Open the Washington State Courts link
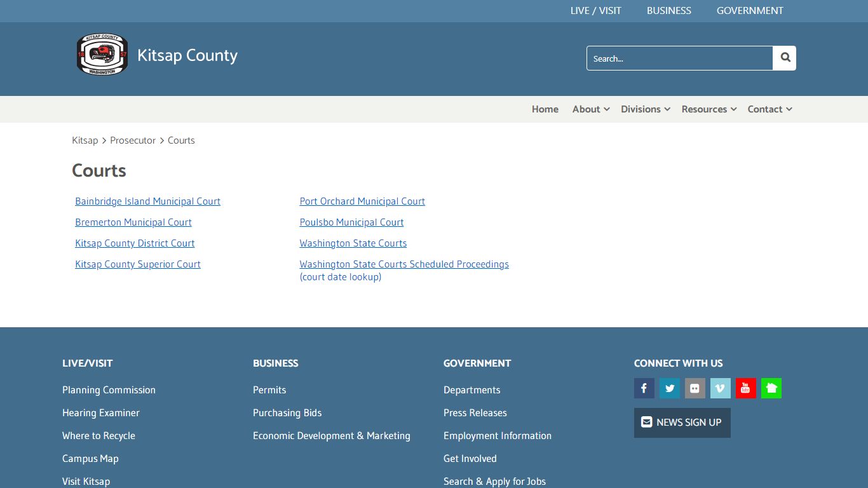The width and height of the screenshot is (868, 488). tap(353, 243)
